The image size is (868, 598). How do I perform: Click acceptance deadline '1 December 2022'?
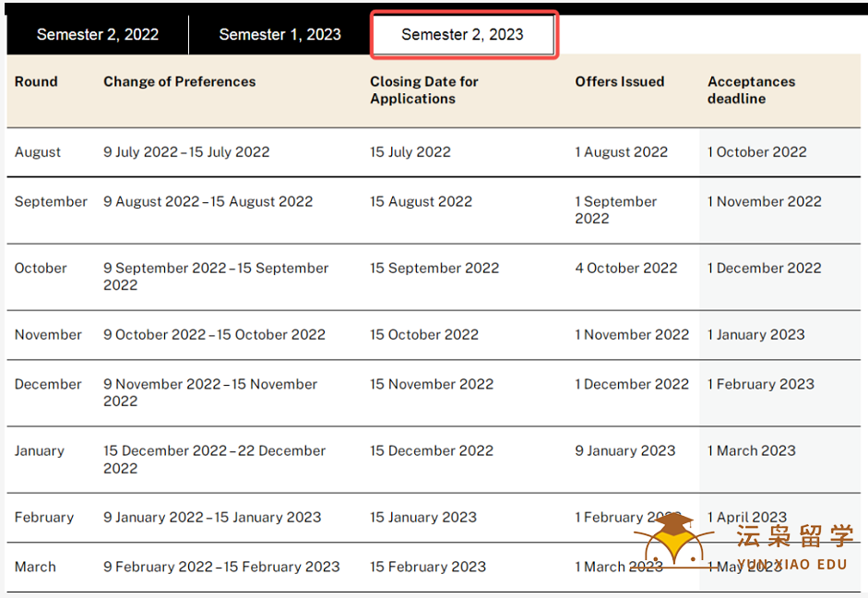point(765,268)
